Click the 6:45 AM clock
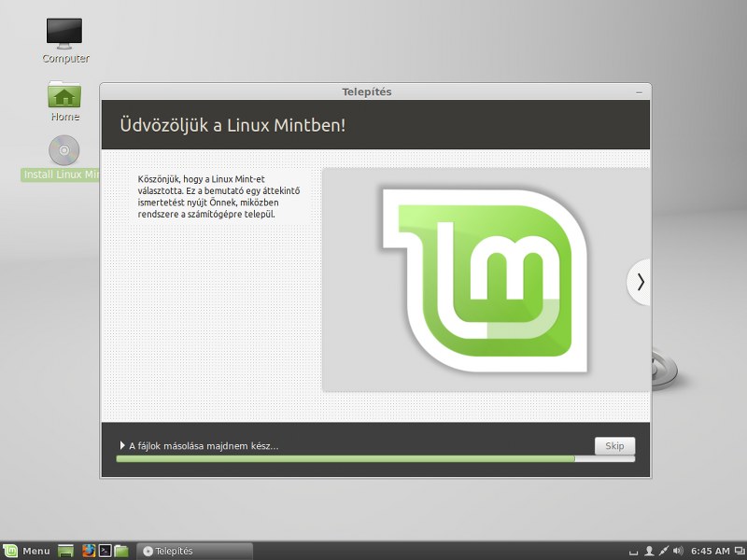 [711, 551]
